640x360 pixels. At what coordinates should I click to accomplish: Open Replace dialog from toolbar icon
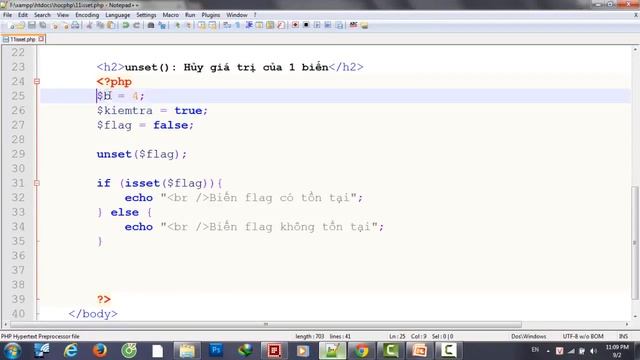pyautogui.click(x=162, y=25)
